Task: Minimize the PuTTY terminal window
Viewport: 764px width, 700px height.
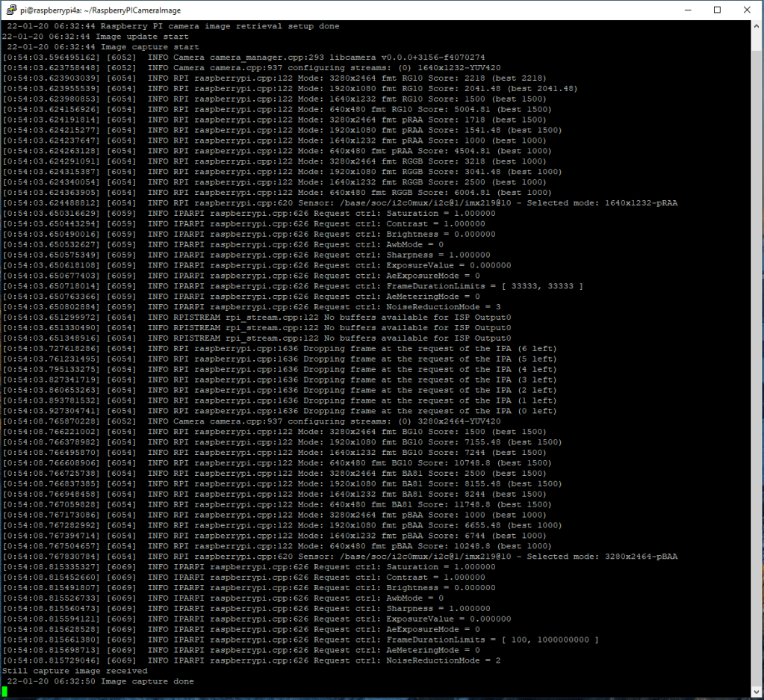Action: (684, 10)
